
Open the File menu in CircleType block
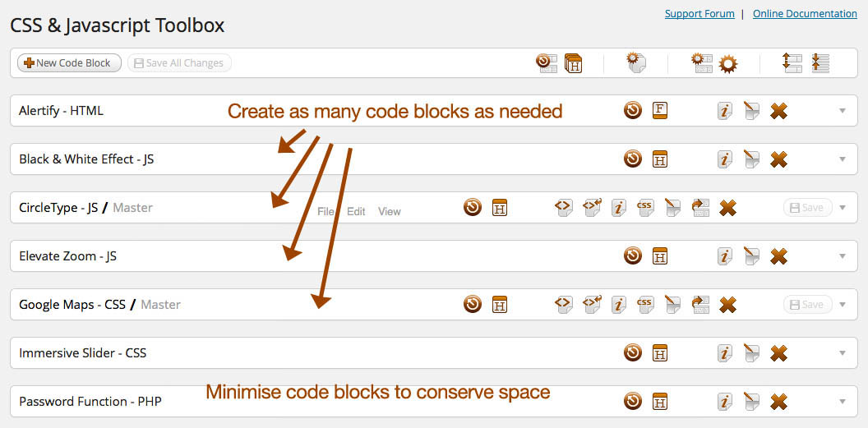click(x=325, y=212)
